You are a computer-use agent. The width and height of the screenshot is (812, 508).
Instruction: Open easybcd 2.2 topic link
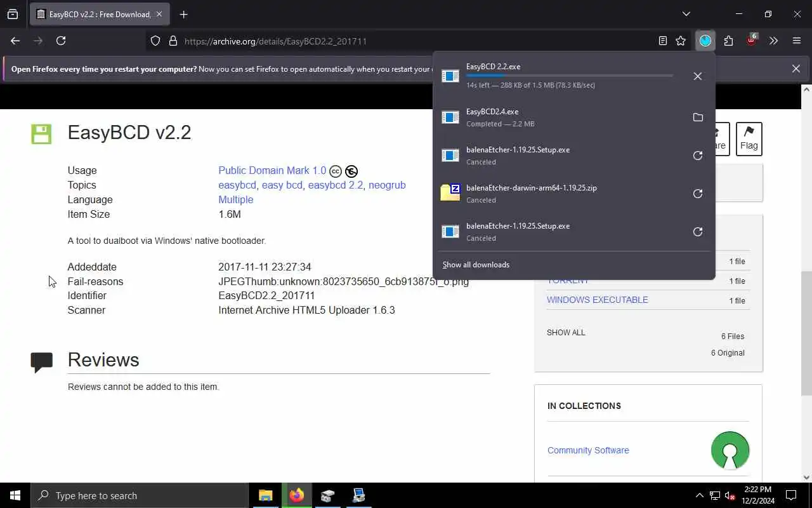tap(336, 185)
